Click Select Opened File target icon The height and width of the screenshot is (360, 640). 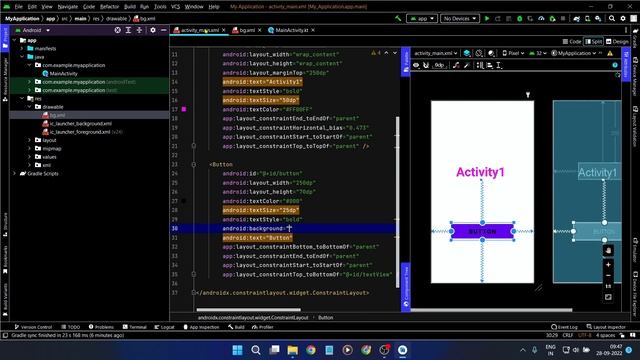tap(118, 30)
